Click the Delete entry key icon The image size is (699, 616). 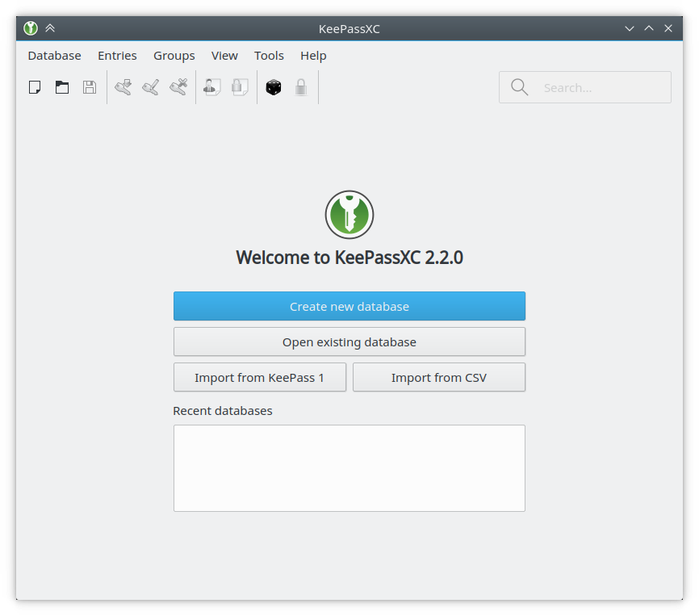click(178, 87)
